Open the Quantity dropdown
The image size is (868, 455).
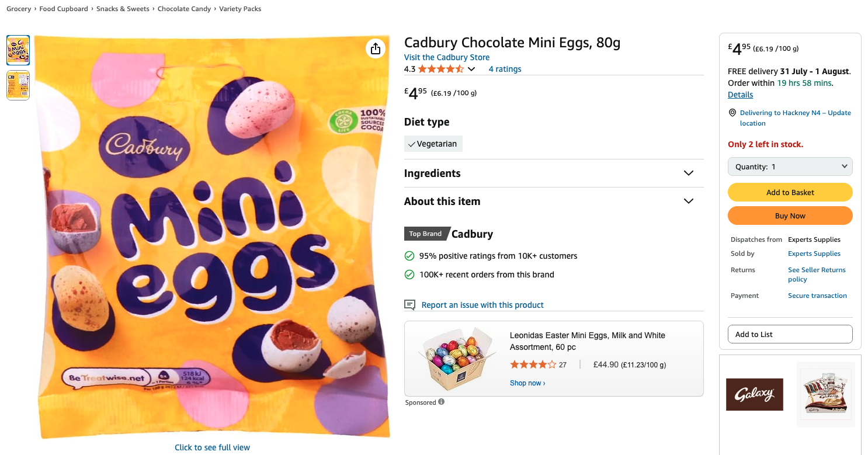(x=790, y=166)
